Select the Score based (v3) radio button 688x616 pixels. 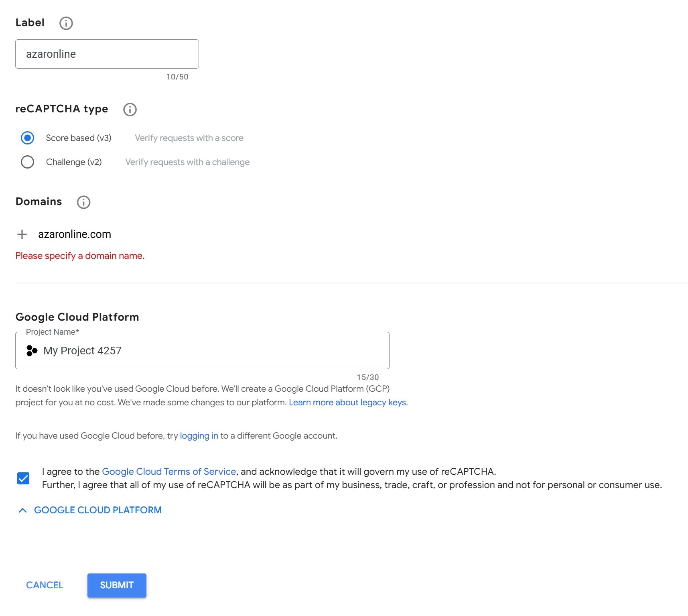coord(27,138)
